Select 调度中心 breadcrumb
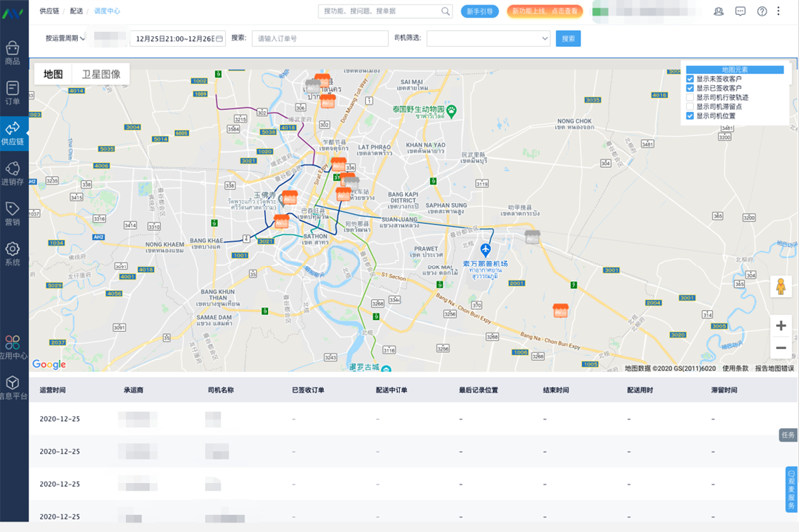The image size is (799, 532). coord(107,11)
